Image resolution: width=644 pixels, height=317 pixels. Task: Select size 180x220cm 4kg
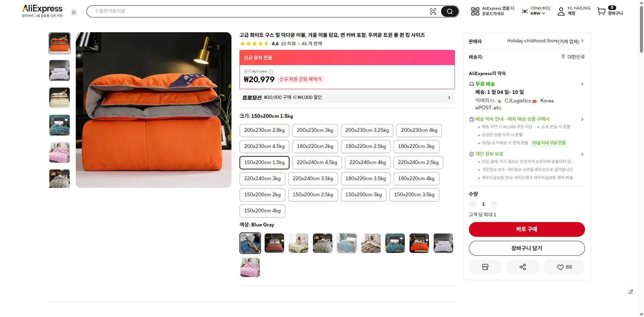(416, 178)
